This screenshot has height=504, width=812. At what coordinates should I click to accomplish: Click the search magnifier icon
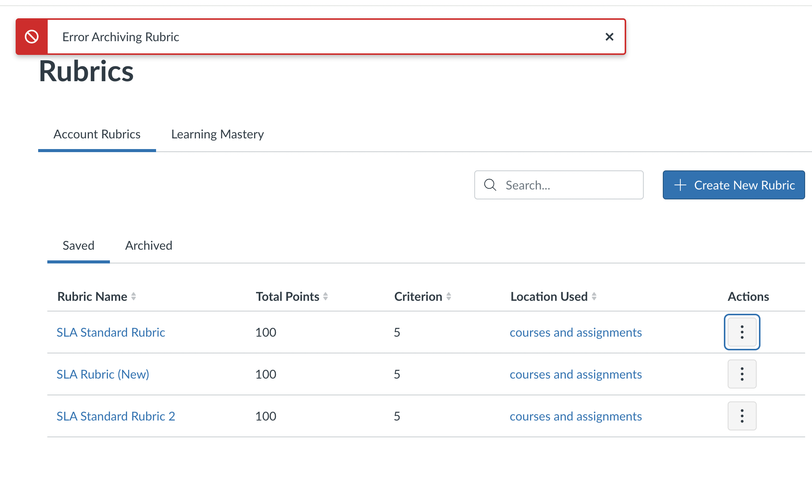click(490, 185)
